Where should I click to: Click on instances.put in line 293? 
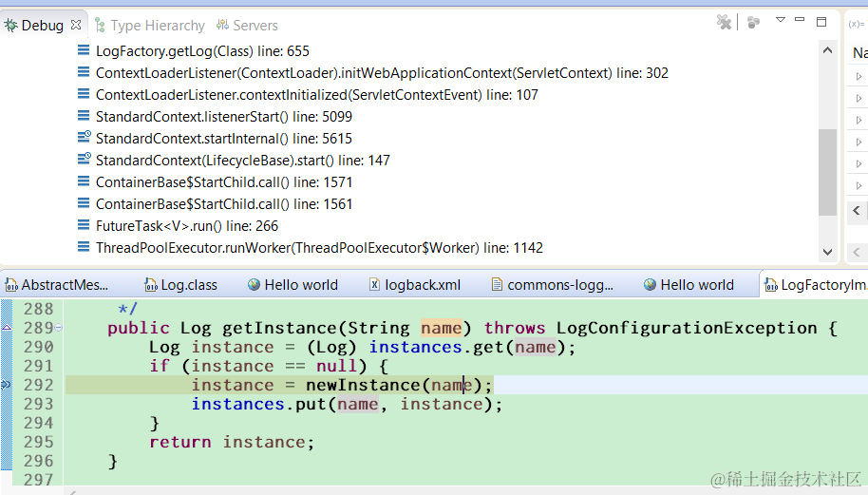coord(259,404)
